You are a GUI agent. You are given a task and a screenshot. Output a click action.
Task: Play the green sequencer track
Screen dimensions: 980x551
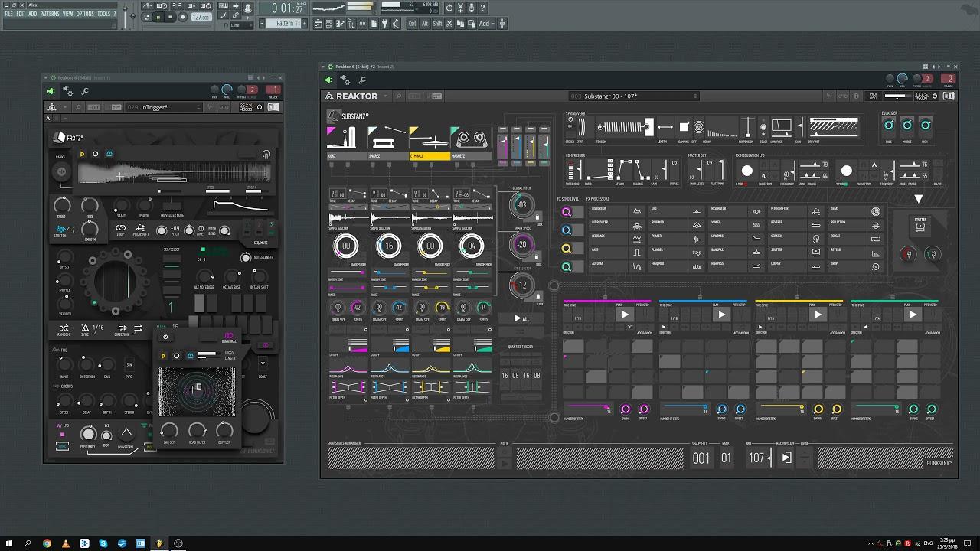tap(913, 315)
